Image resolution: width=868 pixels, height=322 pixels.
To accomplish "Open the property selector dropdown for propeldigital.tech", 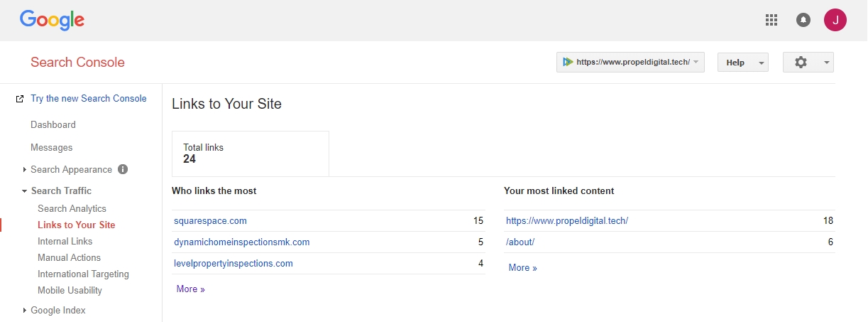I will pos(630,63).
